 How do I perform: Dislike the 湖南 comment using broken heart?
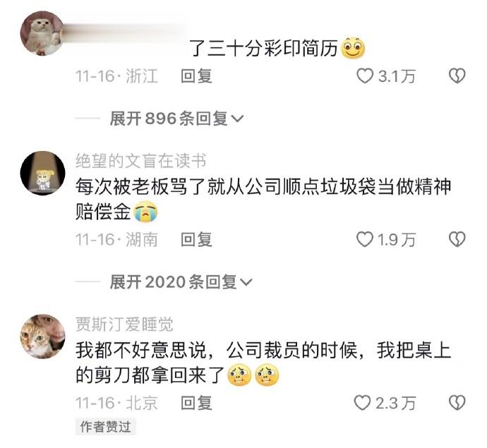coord(457,239)
